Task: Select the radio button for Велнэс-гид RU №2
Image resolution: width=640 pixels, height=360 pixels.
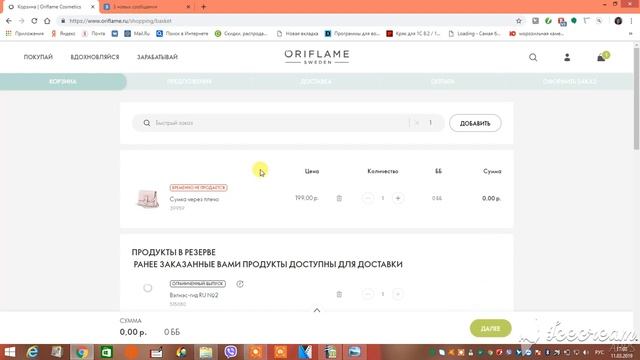Action: (x=148, y=288)
